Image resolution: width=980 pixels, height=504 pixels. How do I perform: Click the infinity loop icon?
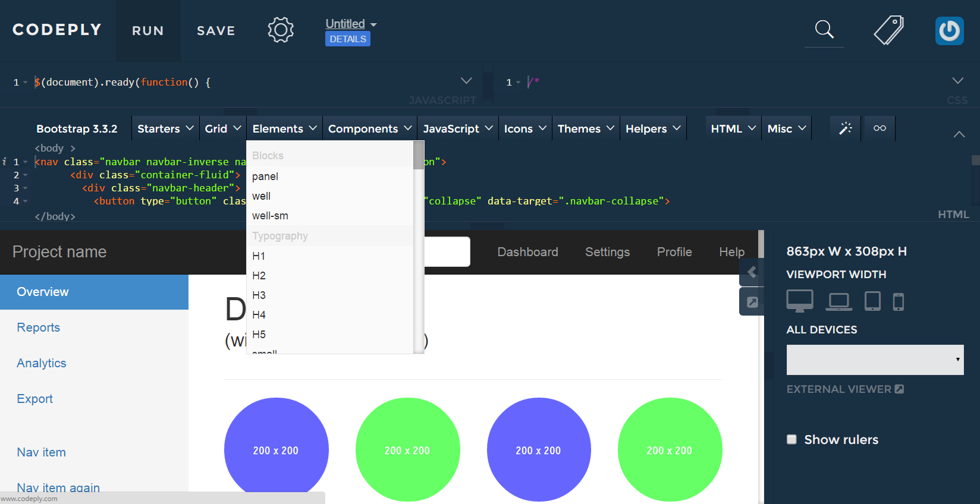coord(880,128)
